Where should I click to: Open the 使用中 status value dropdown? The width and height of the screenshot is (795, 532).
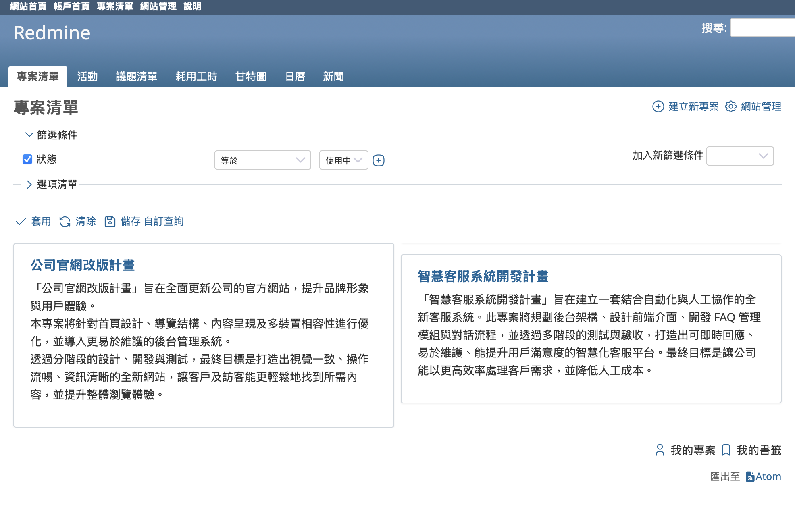(344, 160)
